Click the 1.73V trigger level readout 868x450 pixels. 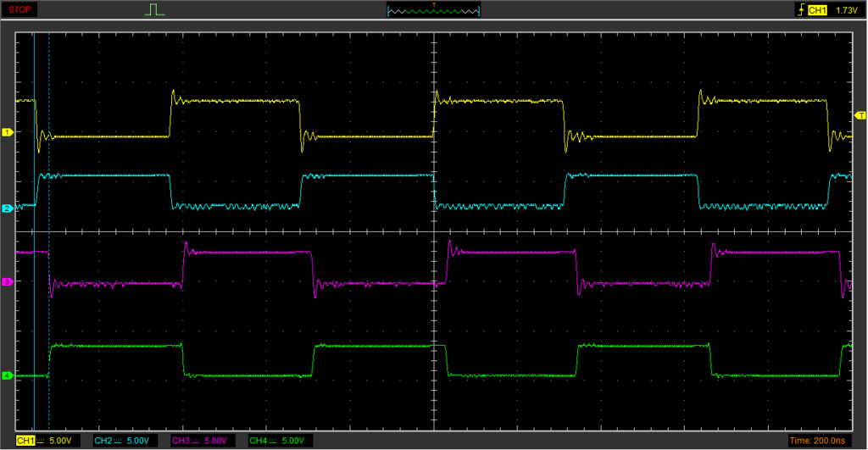847,10
